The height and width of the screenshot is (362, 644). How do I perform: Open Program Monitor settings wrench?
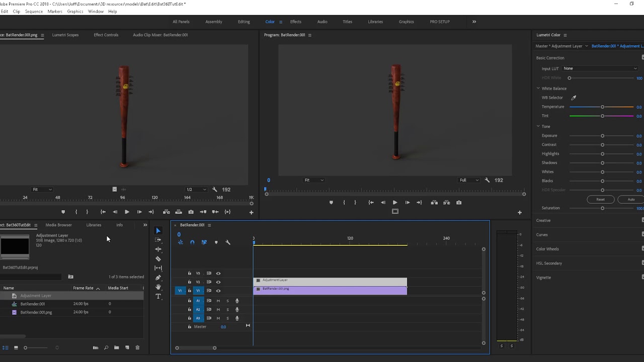(x=487, y=180)
